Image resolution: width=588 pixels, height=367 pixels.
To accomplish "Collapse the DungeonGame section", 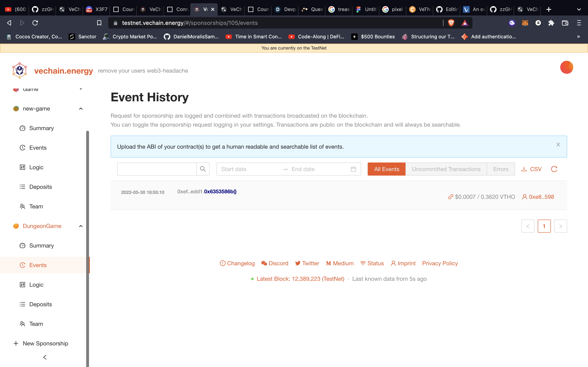I will click(x=81, y=226).
